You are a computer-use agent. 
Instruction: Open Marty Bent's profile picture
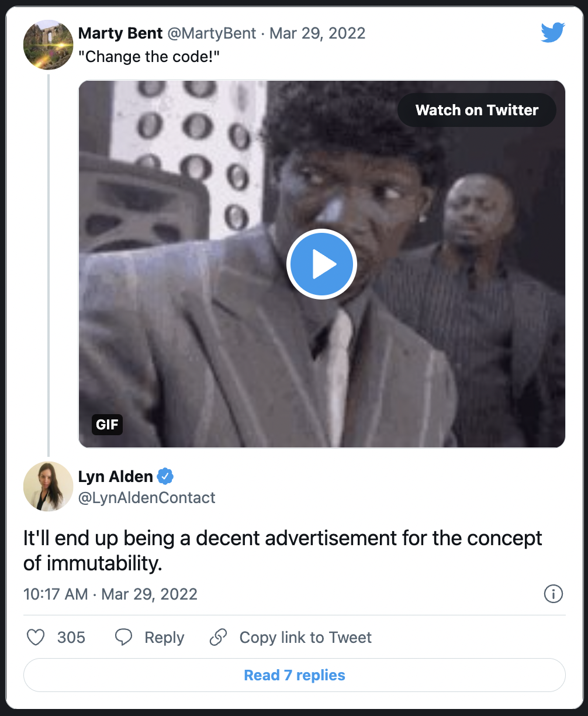48,44
